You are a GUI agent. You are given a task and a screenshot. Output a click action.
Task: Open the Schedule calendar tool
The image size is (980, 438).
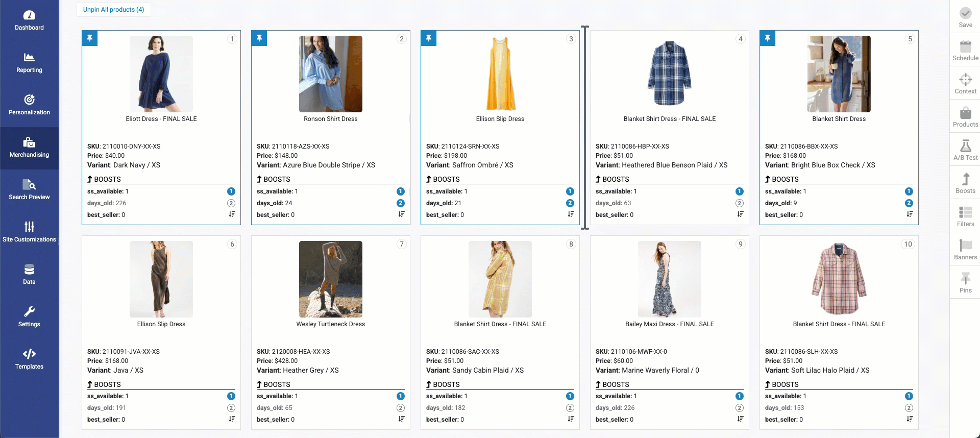tap(965, 50)
